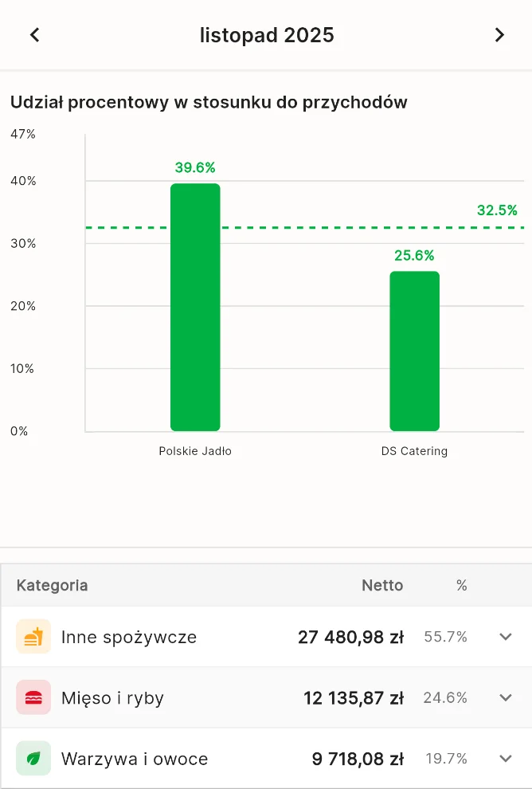Select the DS Catering bar
The width and height of the screenshot is (532, 789).
tap(414, 351)
